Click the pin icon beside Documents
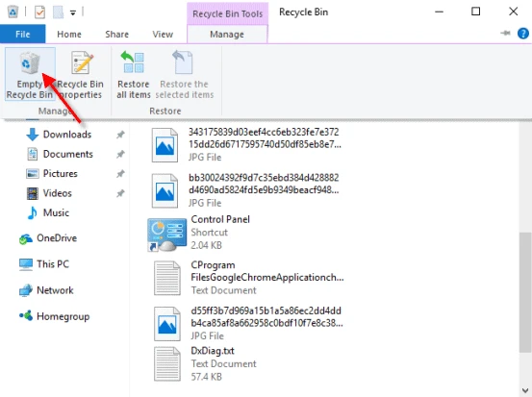 [x=120, y=154]
